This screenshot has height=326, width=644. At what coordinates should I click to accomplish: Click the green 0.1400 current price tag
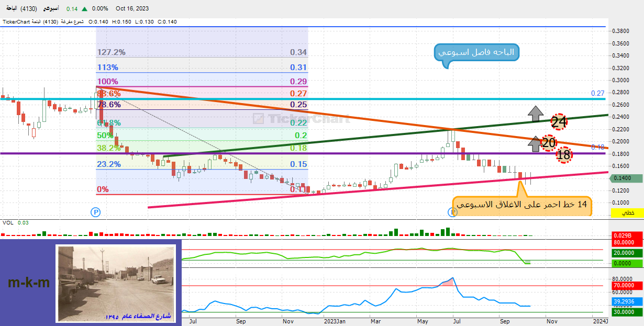click(627, 178)
